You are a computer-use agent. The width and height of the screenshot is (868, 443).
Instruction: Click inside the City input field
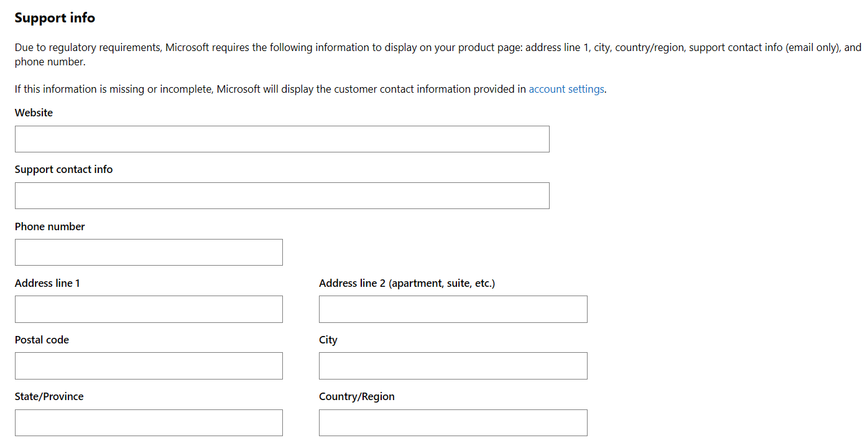[x=453, y=366]
